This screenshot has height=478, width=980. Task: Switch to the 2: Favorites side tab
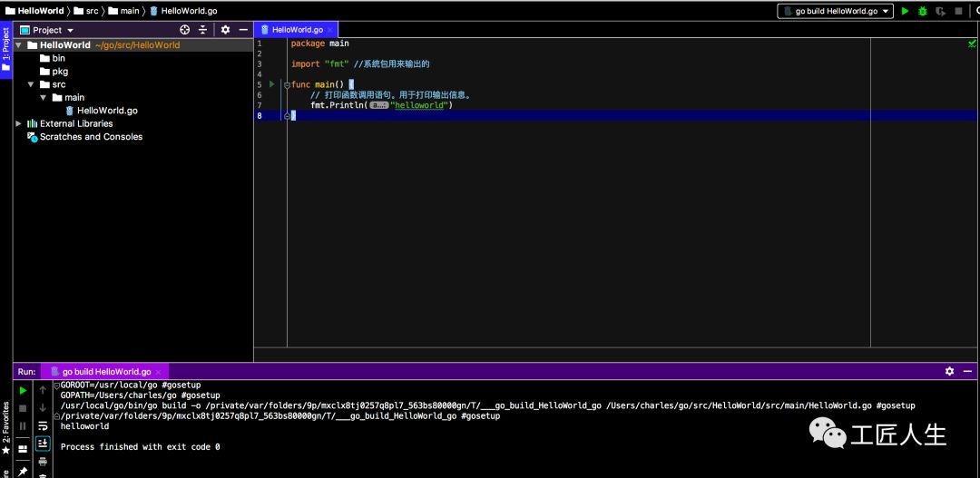[x=5, y=428]
